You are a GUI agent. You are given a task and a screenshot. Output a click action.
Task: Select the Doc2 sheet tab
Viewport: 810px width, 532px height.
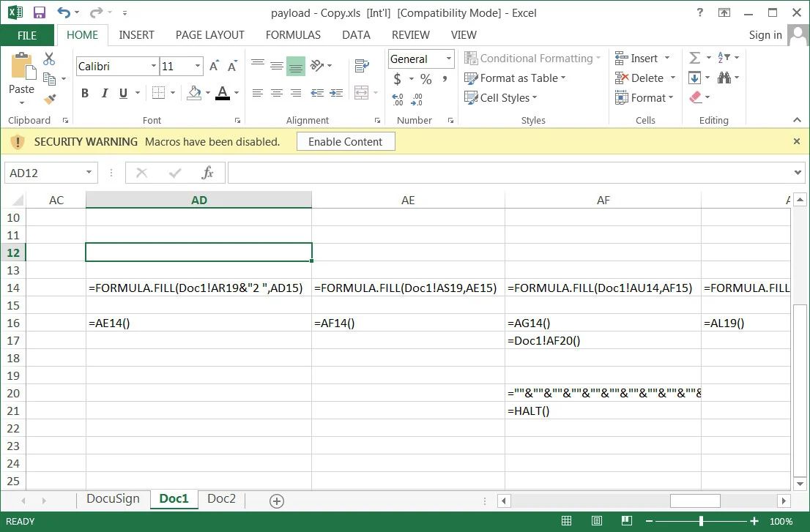pos(221,498)
